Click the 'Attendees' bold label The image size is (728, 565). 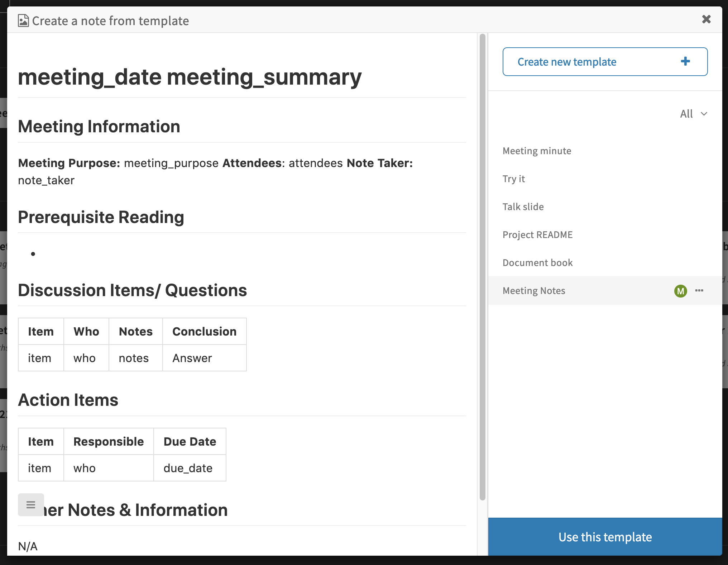[252, 163]
